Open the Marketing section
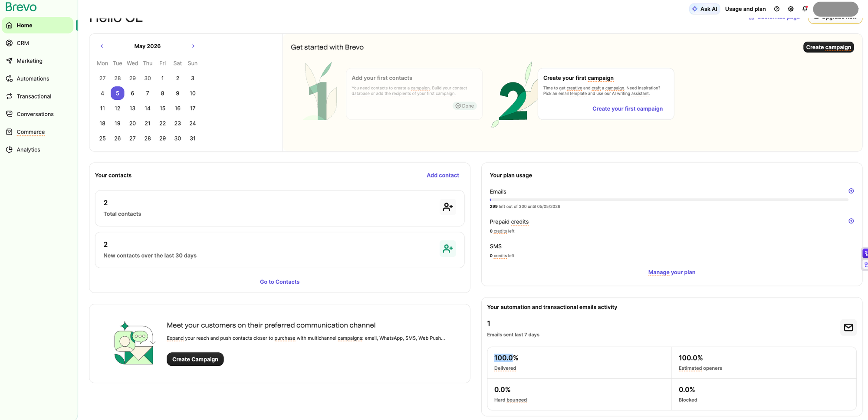Viewport: 868px width, 420px height. 38,61
